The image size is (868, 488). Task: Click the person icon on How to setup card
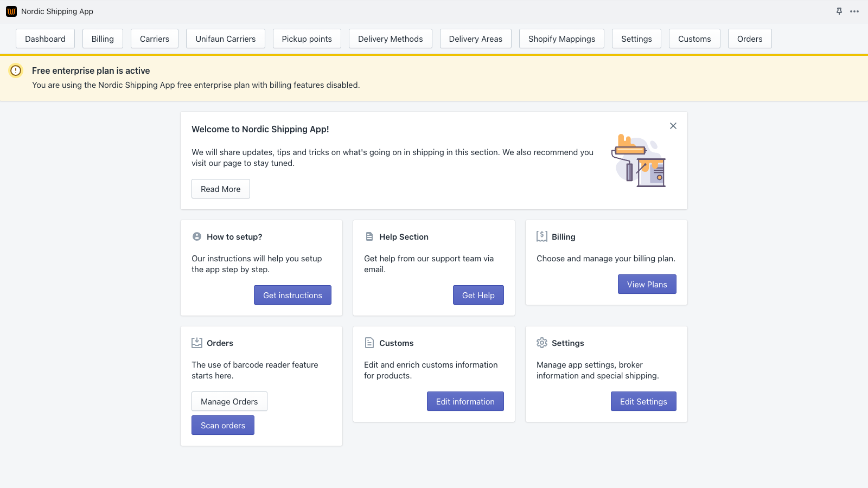pyautogui.click(x=196, y=236)
